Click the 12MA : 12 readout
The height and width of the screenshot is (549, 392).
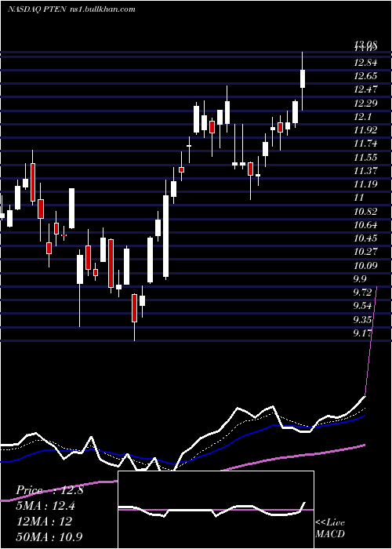[44, 522]
